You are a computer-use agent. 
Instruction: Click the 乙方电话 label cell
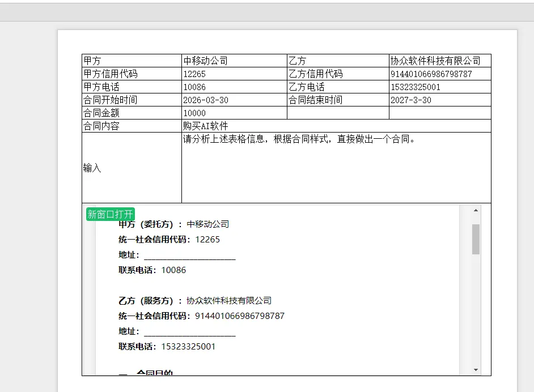tap(338, 87)
